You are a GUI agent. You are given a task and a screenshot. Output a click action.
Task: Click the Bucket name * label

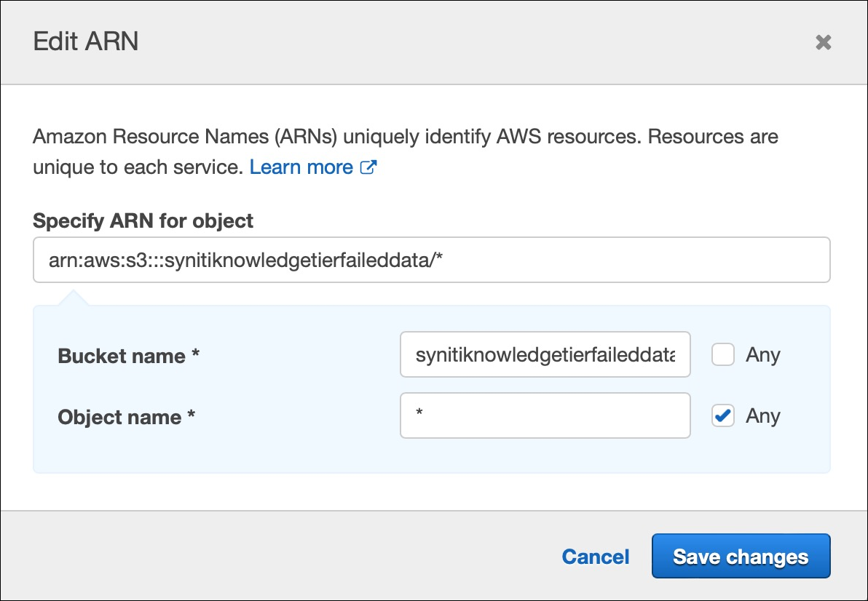click(128, 356)
